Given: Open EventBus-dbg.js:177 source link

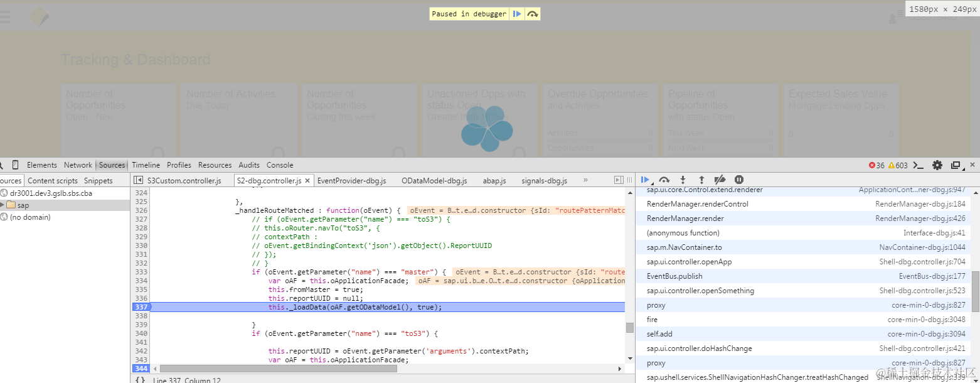Looking at the screenshot, I should point(932,276).
